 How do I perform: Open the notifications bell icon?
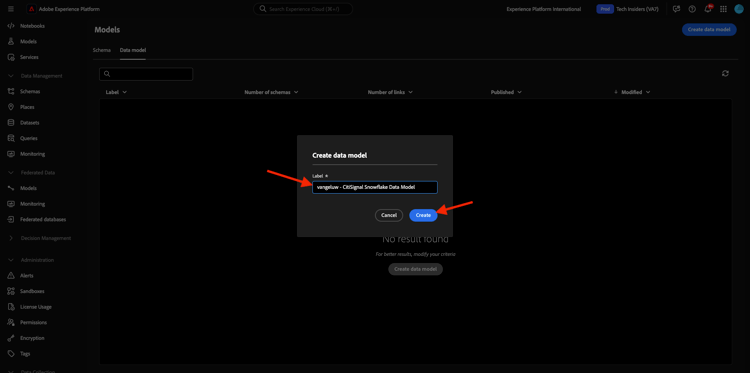(708, 9)
